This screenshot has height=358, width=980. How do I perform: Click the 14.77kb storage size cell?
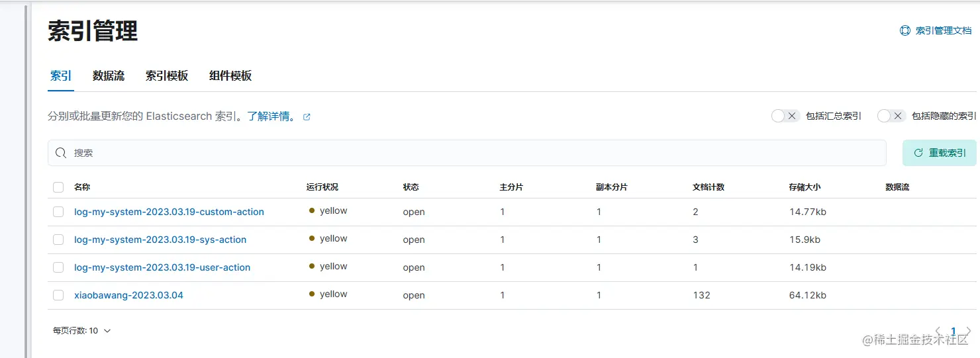[x=808, y=212]
